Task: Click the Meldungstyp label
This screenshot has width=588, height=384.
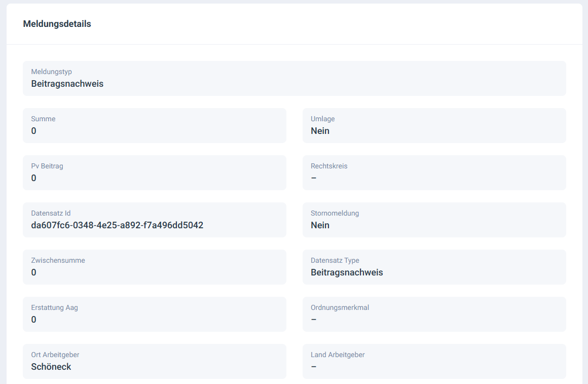Action: (x=51, y=72)
